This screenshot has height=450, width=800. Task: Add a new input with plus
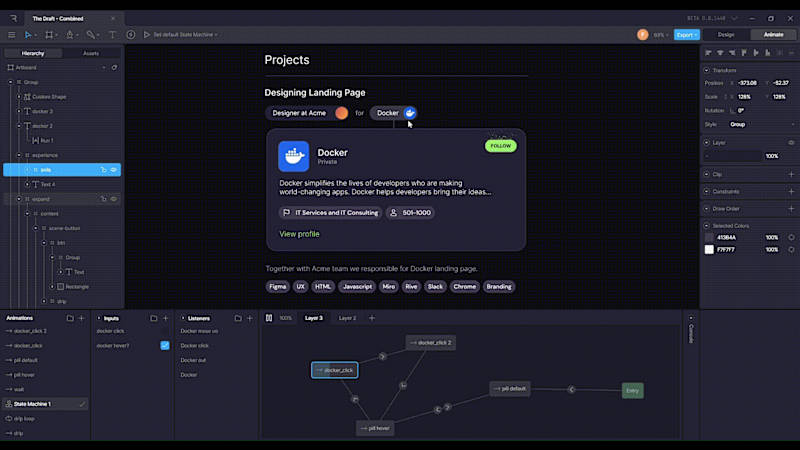click(165, 318)
